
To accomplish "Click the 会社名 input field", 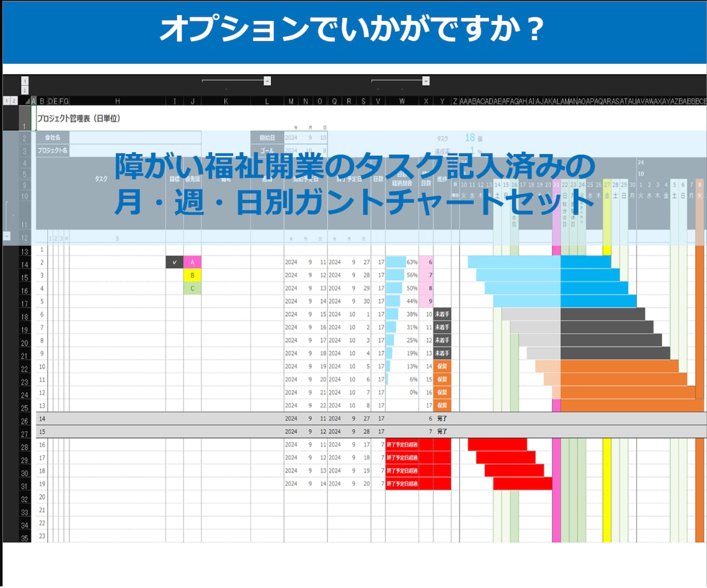I will pyautogui.click(x=135, y=138).
